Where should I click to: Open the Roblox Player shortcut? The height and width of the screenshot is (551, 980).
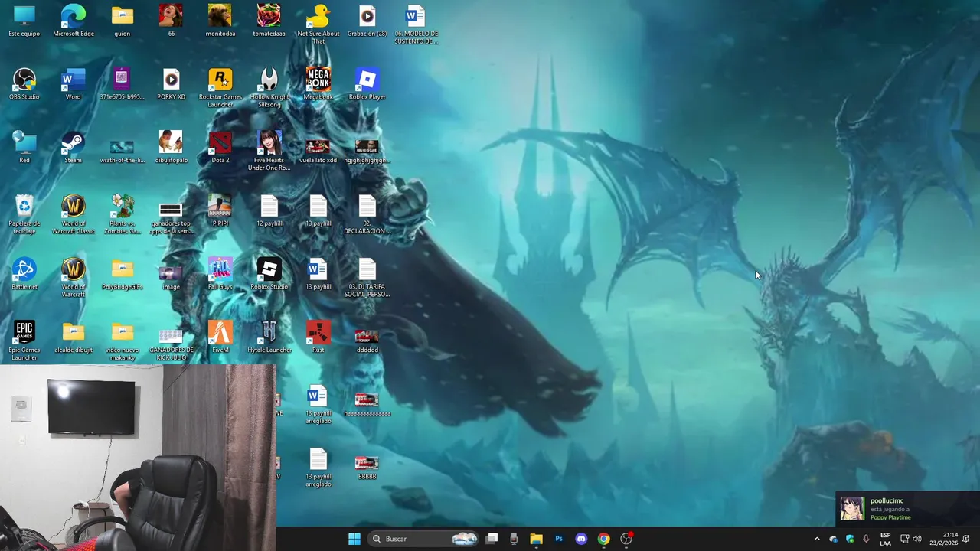pos(367,84)
